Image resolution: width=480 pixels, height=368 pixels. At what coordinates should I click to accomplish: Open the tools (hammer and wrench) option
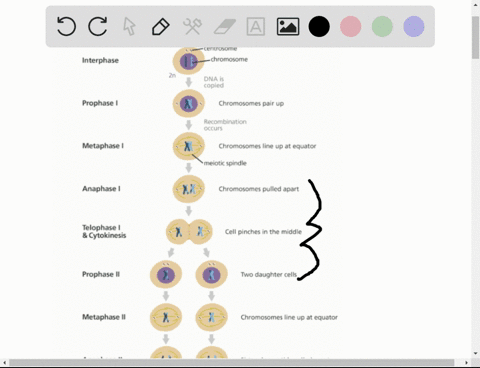(x=192, y=26)
